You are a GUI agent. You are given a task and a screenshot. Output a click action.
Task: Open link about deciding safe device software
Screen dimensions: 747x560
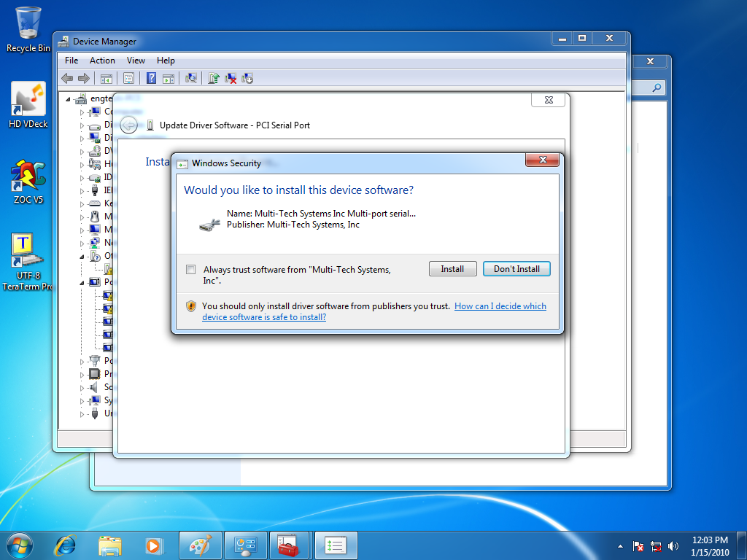(500, 306)
